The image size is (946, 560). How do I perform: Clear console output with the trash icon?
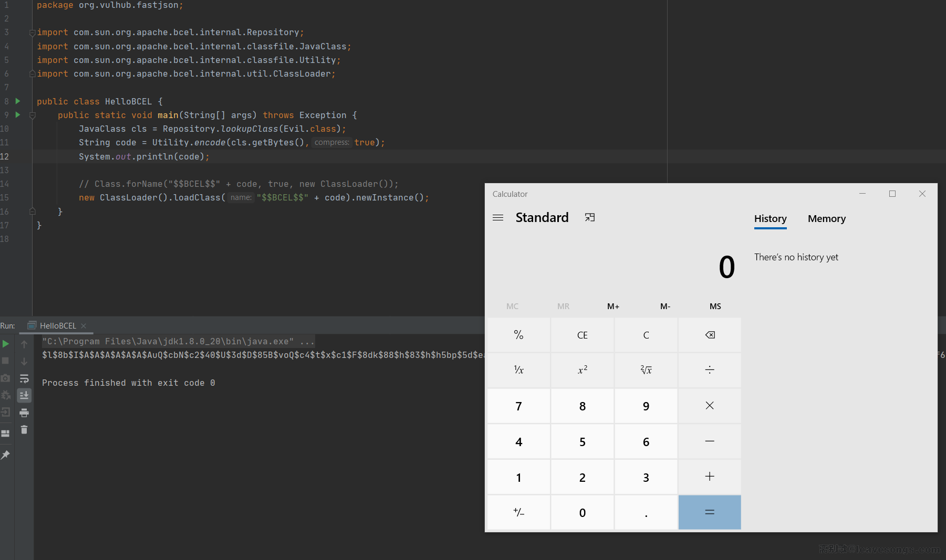[24, 430]
